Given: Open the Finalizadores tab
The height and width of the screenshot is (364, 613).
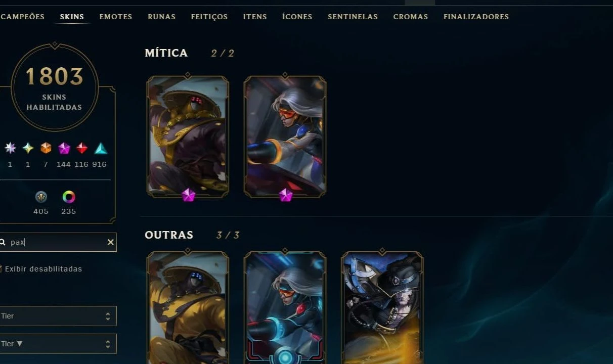Looking at the screenshot, I should pyautogui.click(x=476, y=17).
